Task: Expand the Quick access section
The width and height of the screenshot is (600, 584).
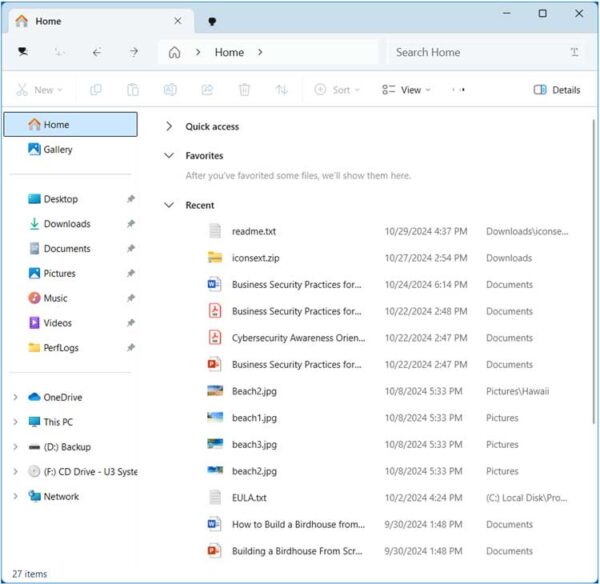Action: [x=168, y=127]
